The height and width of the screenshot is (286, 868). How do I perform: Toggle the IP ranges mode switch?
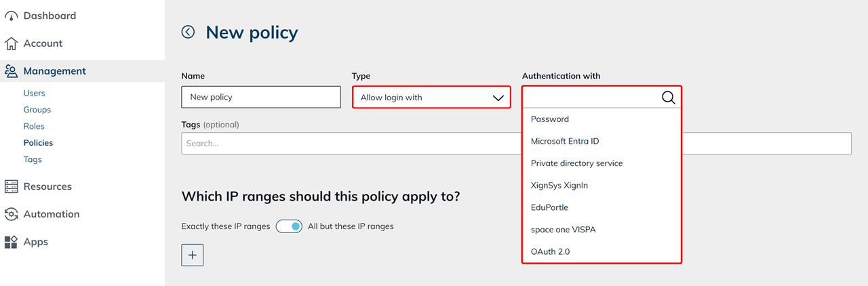point(289,226)
